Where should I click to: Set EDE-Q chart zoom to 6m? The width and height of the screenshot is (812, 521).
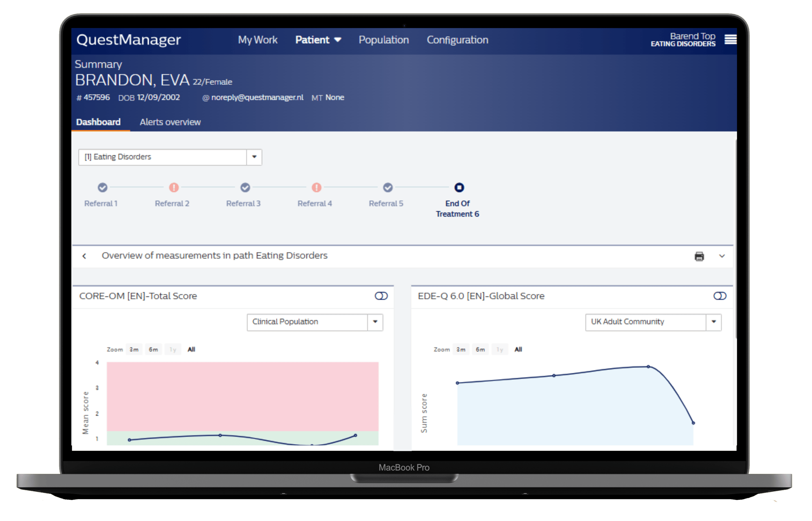tap(480, 349)
